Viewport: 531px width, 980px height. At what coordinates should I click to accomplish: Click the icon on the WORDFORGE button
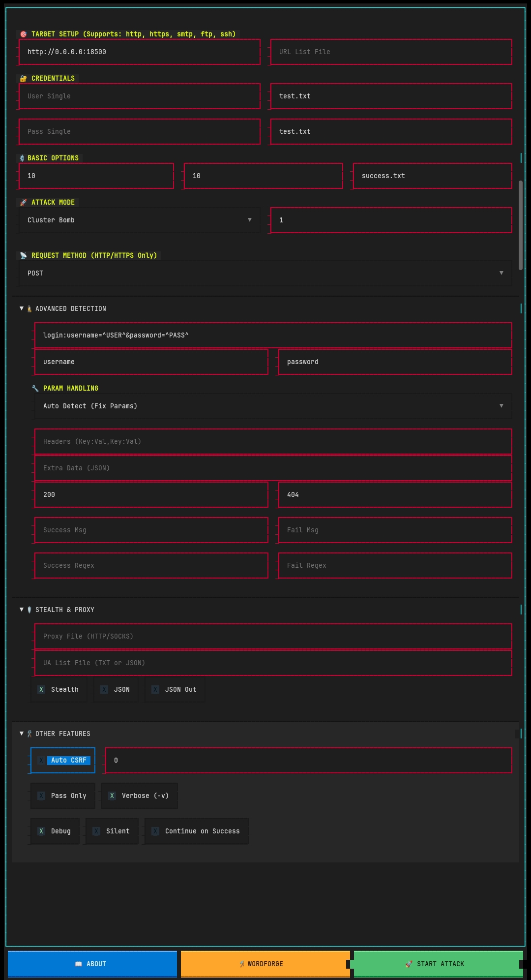242,964
